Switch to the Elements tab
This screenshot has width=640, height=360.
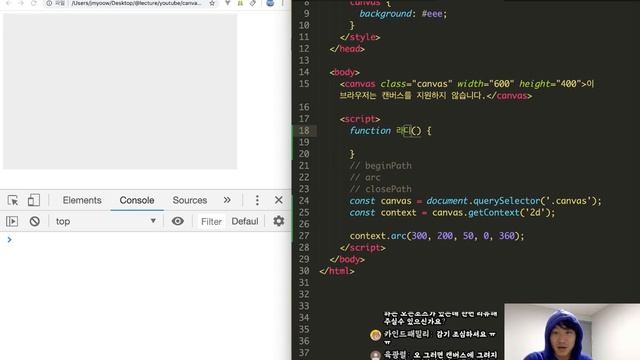[x=82, y=200]
